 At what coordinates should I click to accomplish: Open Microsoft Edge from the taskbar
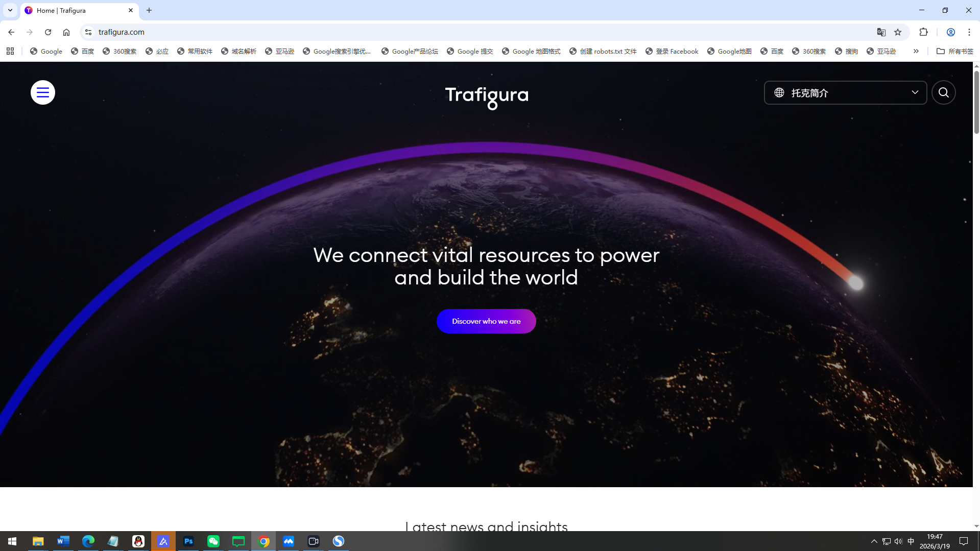click(x=88, y=541)
